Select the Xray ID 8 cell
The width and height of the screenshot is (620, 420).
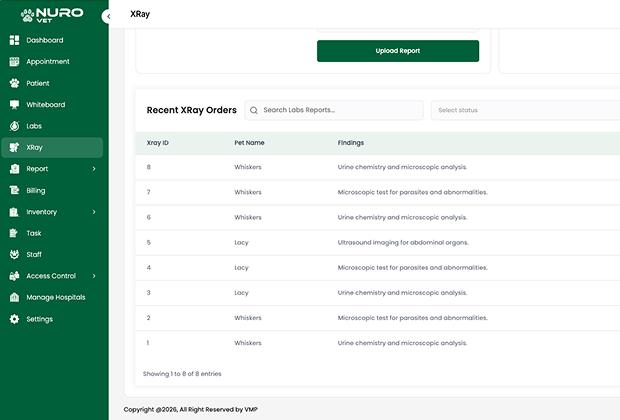point(149,167)
